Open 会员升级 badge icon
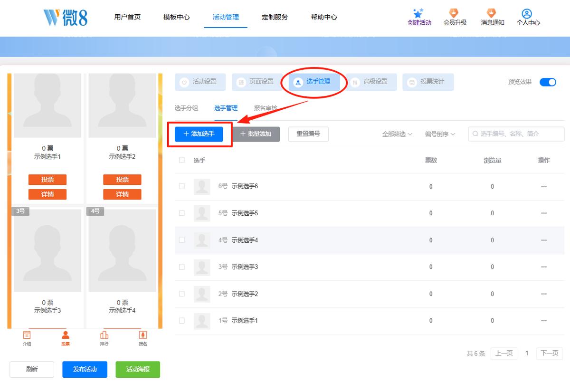 tap(454, 13)
